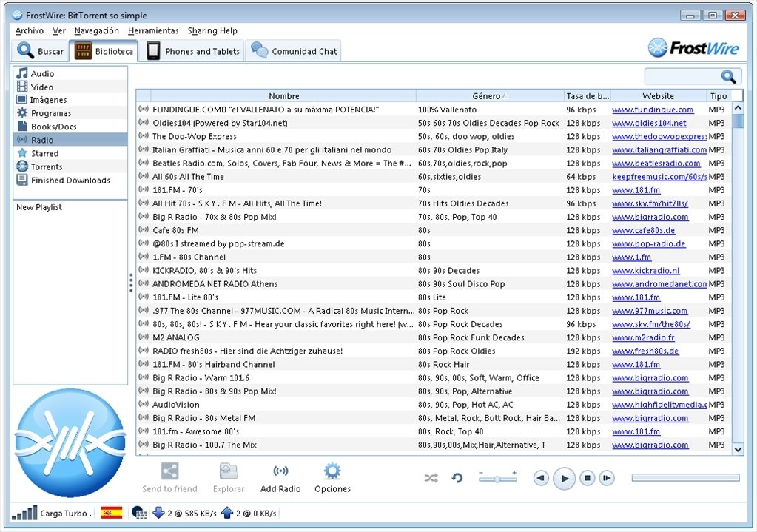Open the Sharing Help menu
The image size is (757, 532).
(212, 31)
